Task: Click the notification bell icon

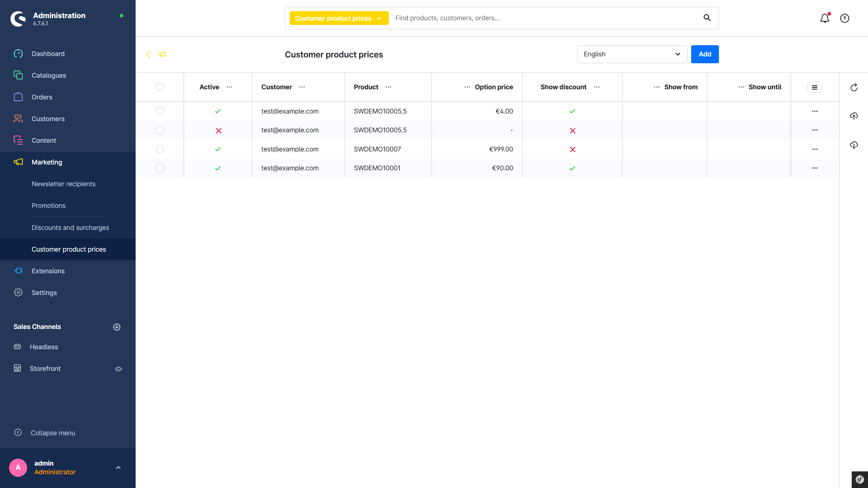Action: click(825, 18)
